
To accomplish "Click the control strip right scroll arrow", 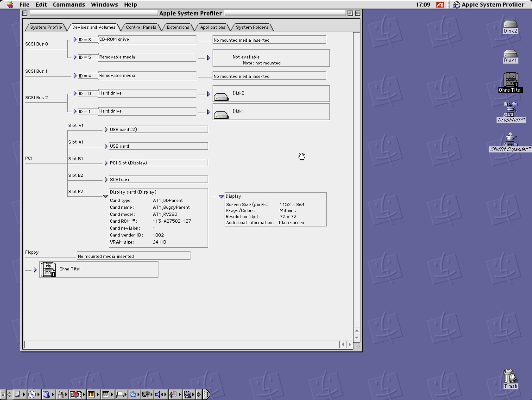I will pyautogui.click(x=199, y=395).
